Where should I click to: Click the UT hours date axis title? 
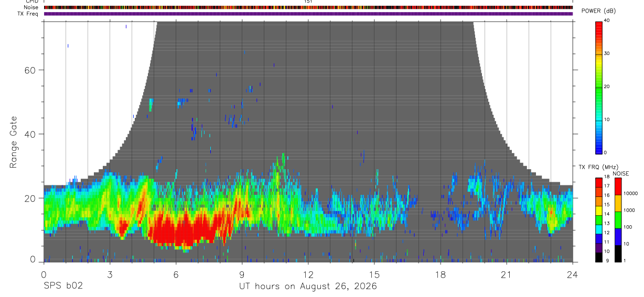point(308,287)
